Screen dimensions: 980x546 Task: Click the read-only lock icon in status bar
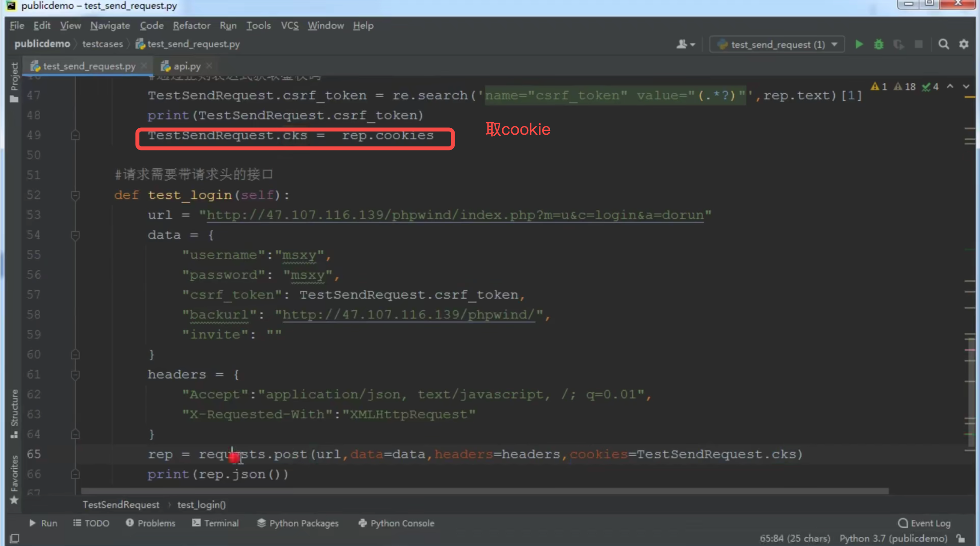click(961, 539)
